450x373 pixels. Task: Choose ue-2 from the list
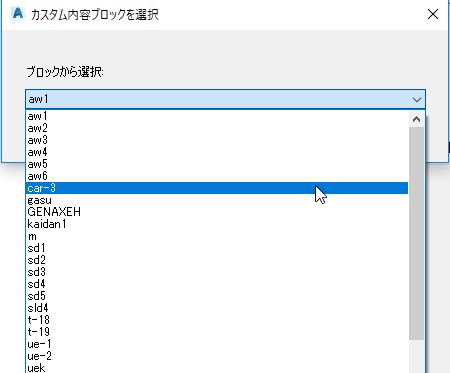pyautogui.click(x=217, y=356)
